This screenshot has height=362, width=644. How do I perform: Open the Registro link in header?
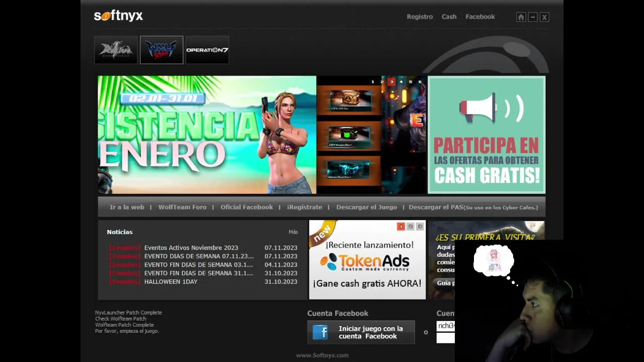point(420,17)
